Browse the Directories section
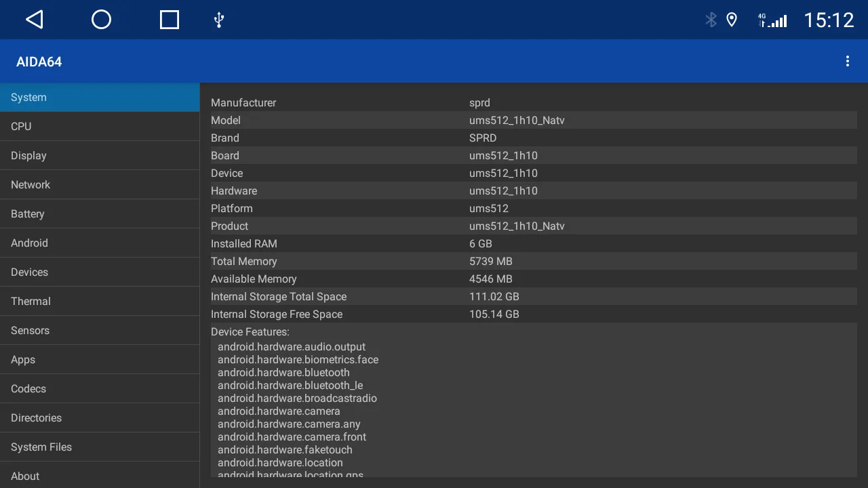This screenshot has height=488, width=868. [100, 418]
